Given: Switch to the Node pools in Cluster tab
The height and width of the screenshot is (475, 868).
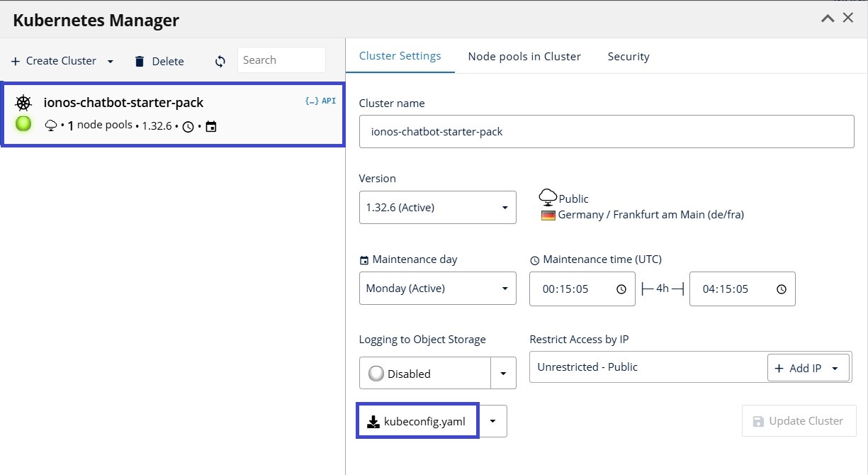Looking at the screenshot, I should [x=524, y=56].
